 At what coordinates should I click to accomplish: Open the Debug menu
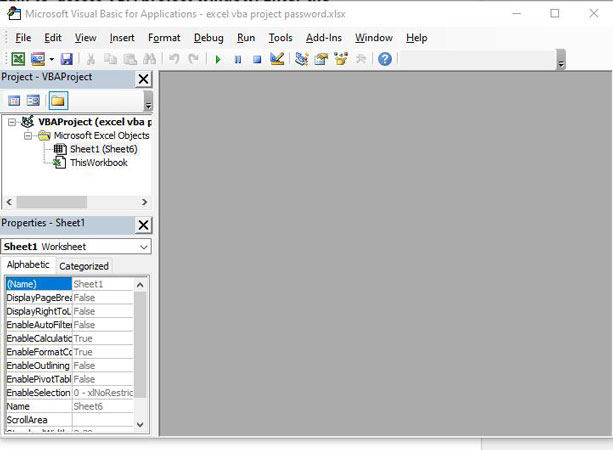point(208,38)
